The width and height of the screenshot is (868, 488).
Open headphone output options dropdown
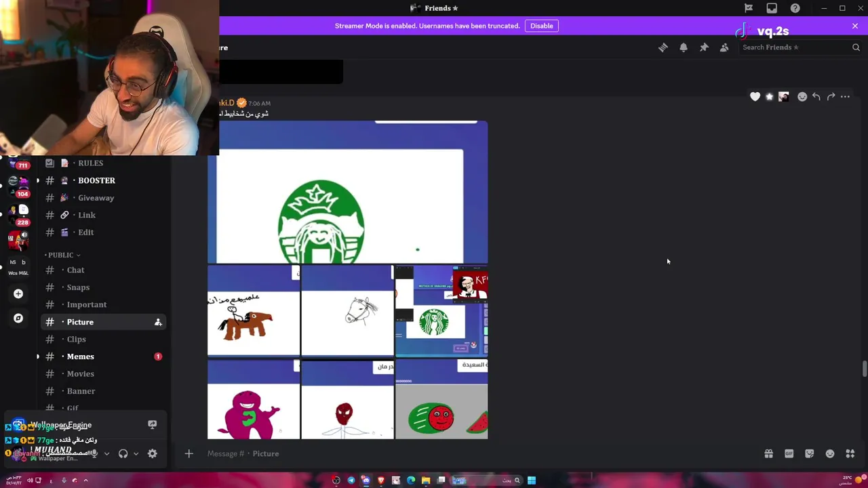pos(136,453)
